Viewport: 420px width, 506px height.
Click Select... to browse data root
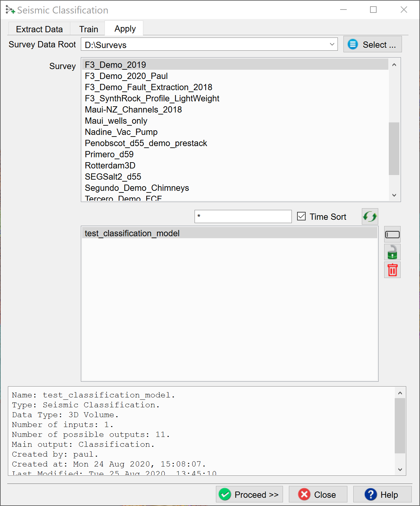click(x=372, y=44)
